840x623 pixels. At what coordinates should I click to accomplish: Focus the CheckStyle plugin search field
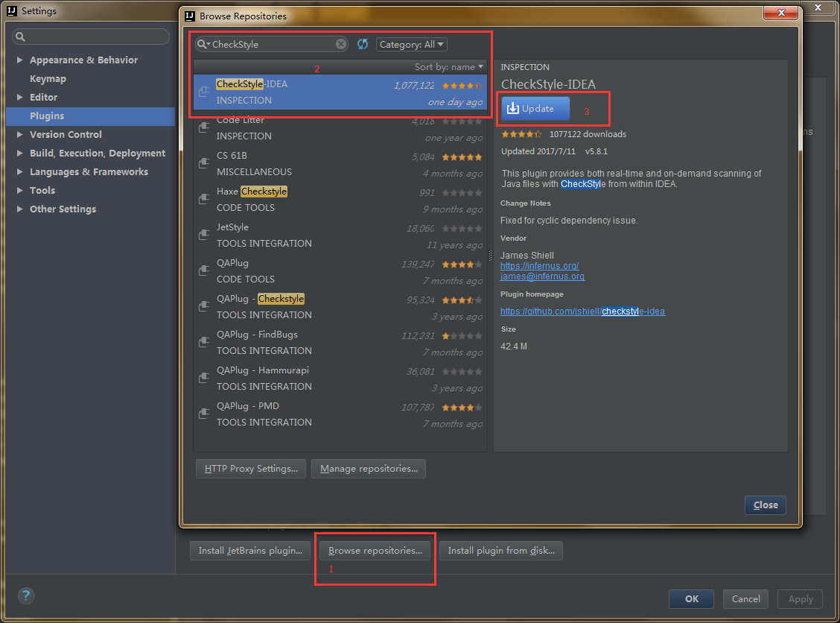[272, 44]
